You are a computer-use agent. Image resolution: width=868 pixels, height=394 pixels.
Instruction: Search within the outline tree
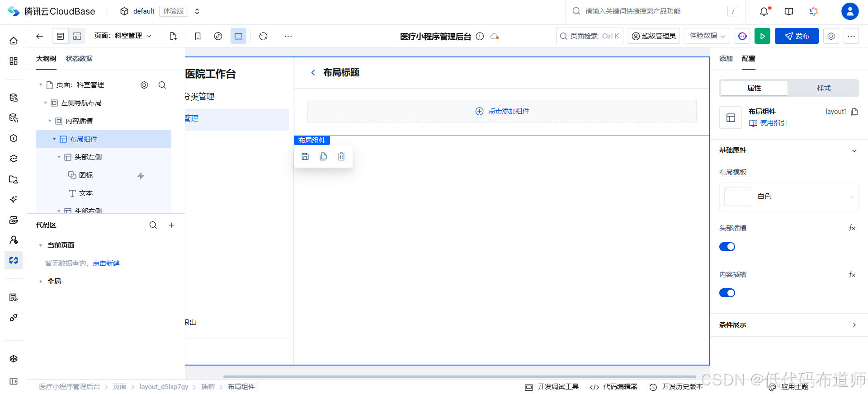pos(162,85)
